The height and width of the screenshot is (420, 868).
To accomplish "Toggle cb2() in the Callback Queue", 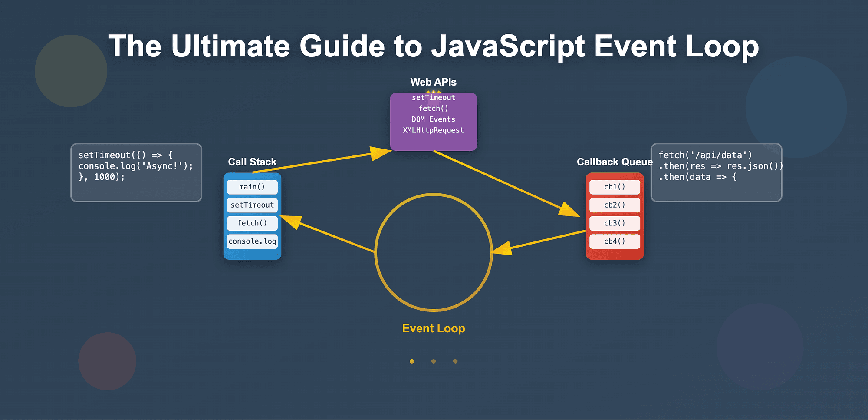I will [x=615, y=205].
